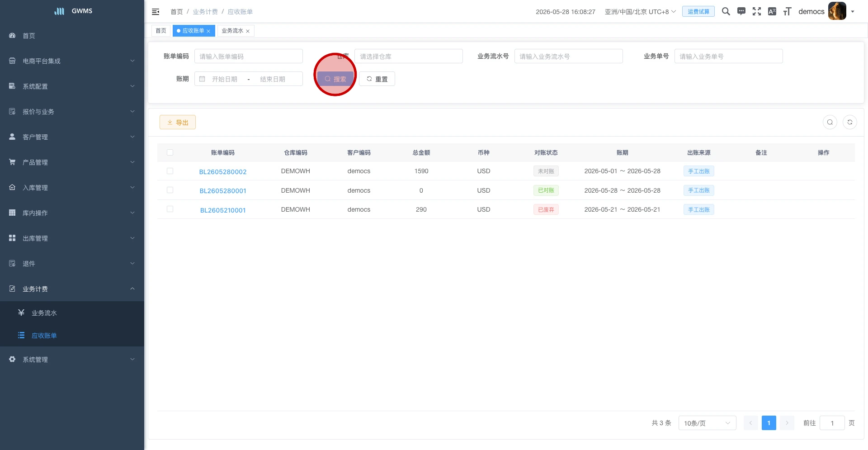The height and width of the screenshot is (450, 868).
Task: Expand the 系统管理 sidebar menu
Action: click(72, 360)
